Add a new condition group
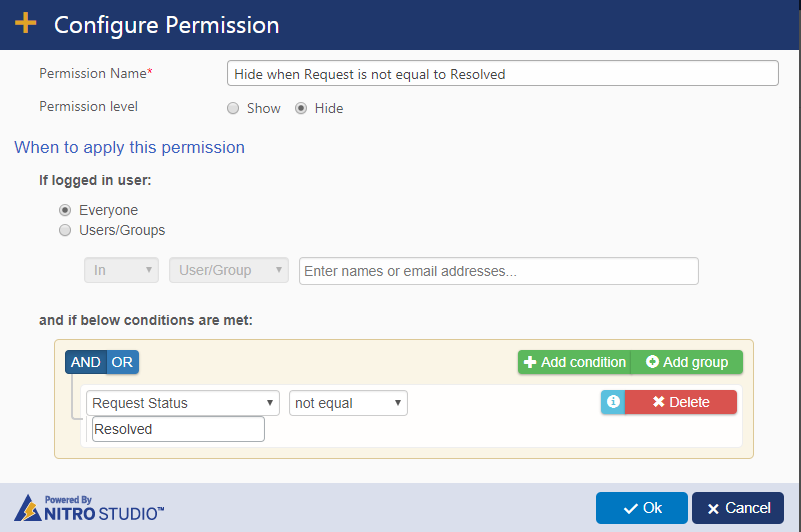The image size is (801, 532). [687, 362]
